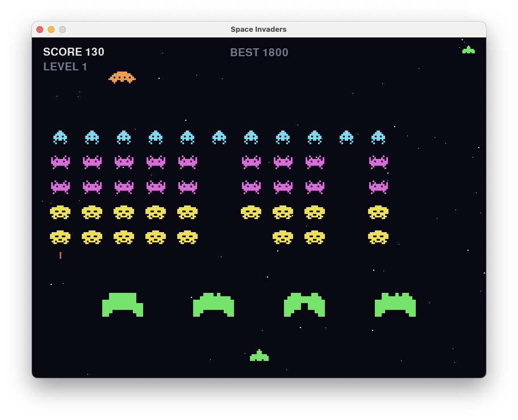Screen dimensions: 518x420
Task: Click the rightmost cyan squid invader
Action: coord(378,137)
